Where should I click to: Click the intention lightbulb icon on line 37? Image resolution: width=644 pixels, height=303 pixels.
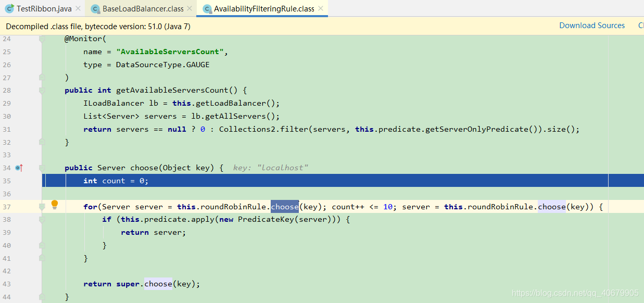55,205
